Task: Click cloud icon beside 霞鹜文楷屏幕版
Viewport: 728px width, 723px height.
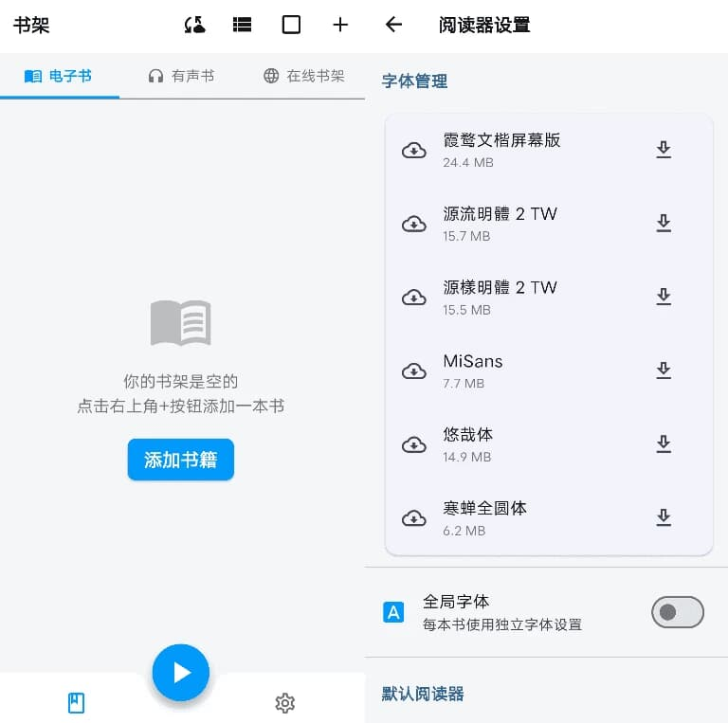Action: (414, 151)
